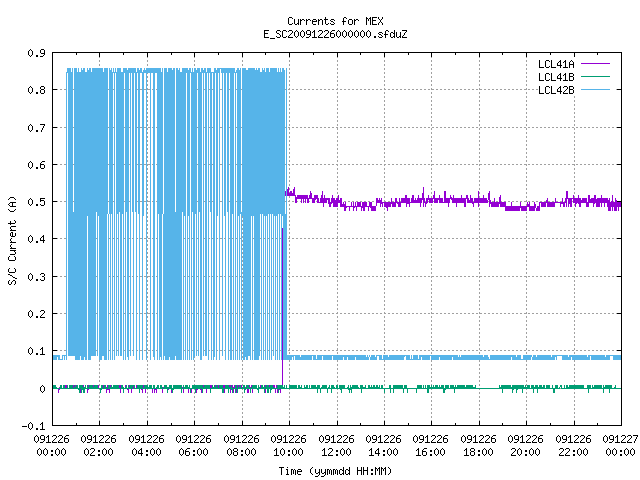The height and width of the screenshot is (480, 640).
Task: Click the 091227 00:00 time tick label
Action: point(620,446)
